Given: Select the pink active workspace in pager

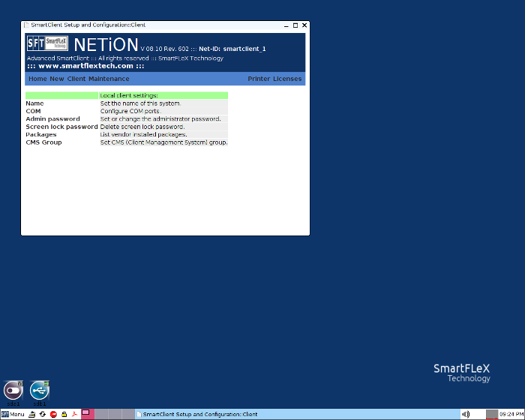Looking at the screenshot, I should [88, 414].
